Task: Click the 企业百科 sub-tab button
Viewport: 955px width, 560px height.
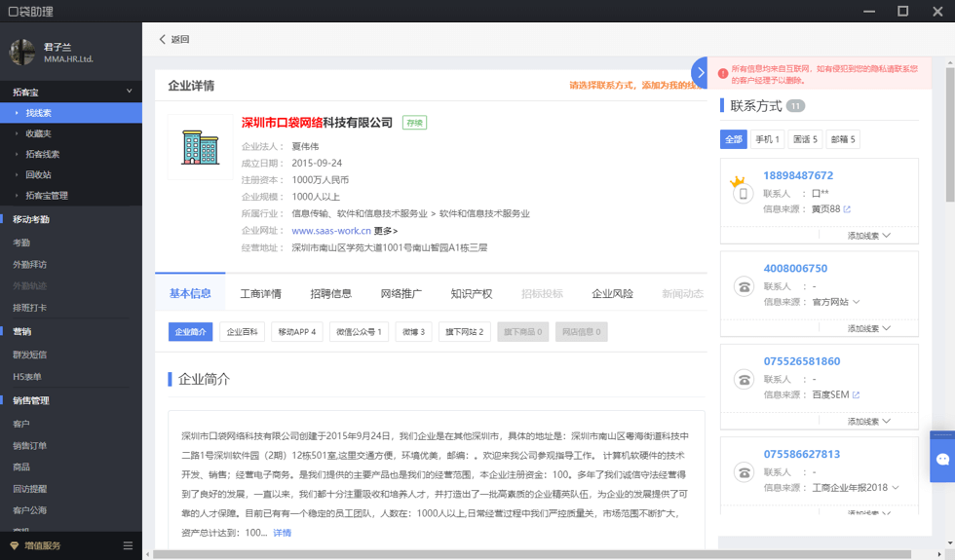Action: pyautogui.click(x=242, y=332)
